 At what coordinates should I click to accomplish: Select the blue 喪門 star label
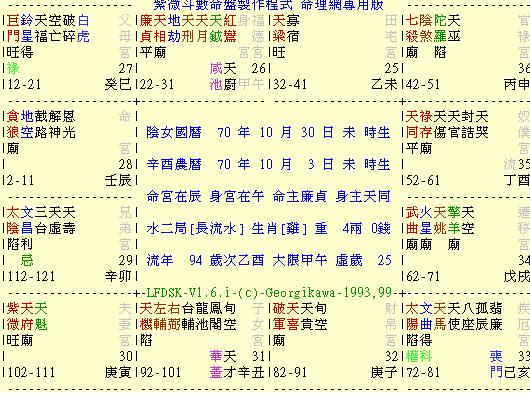pyautogui.click(x=496, y=365)
